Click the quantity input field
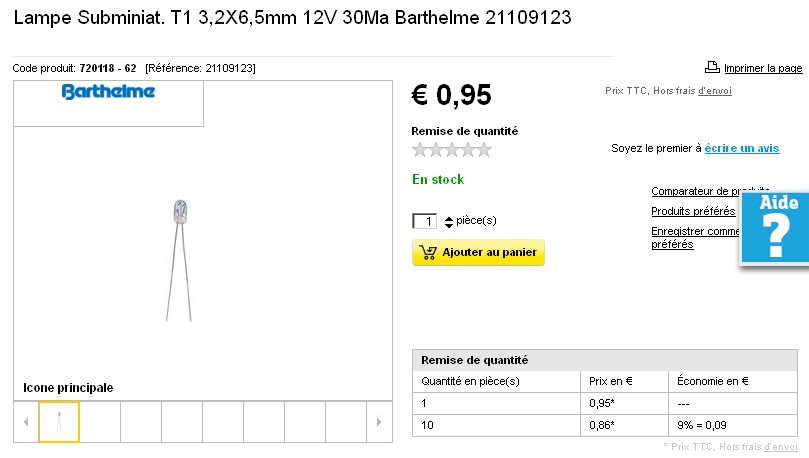The image size is (809, 458). coord(425,221)
